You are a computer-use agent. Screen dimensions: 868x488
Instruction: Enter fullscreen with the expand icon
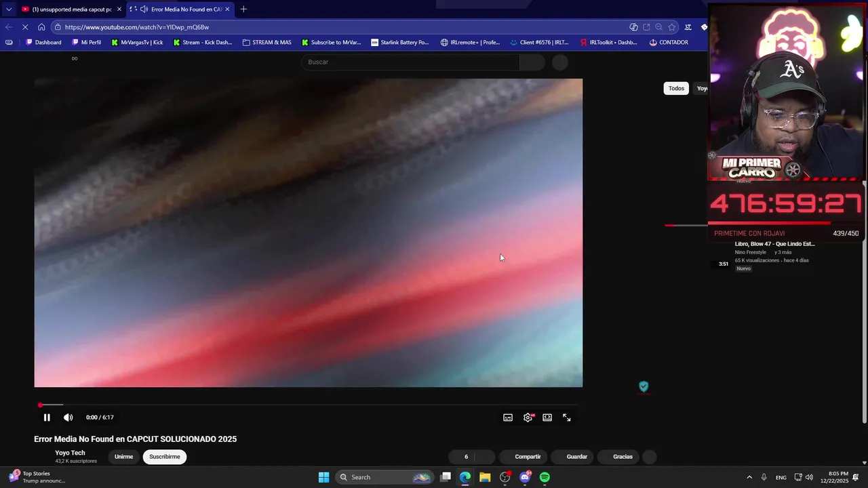(x=567, y=418)
